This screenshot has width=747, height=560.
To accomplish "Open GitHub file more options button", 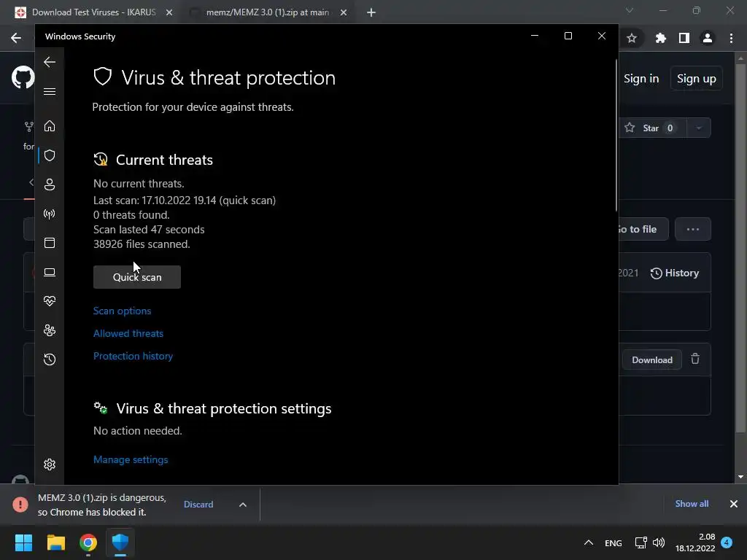I will [693, 229].
